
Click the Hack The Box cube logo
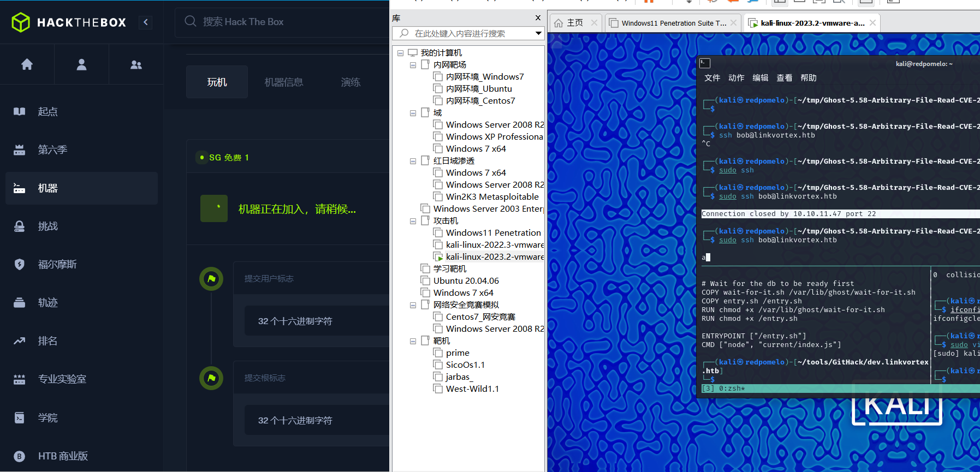click(21, 22)
